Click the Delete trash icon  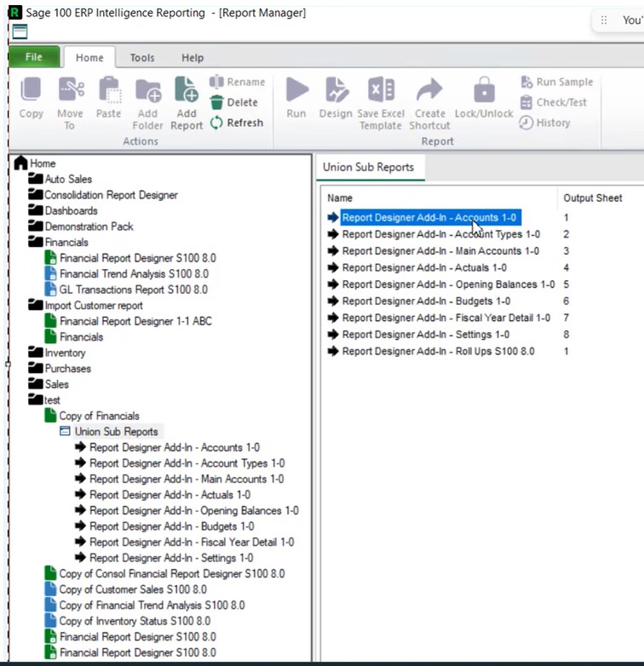[x=216, y=102]
